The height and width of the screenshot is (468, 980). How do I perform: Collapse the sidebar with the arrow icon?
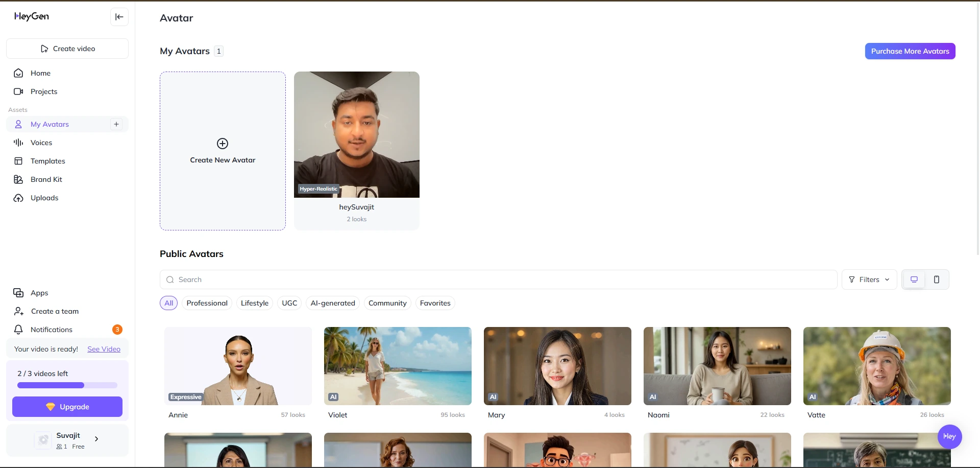[119, 17]
